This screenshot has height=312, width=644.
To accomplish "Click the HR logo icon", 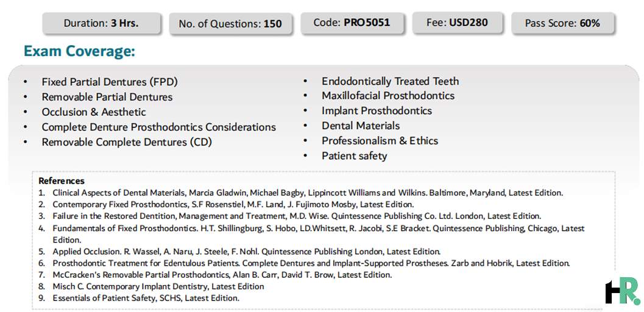I will point(623,291).
